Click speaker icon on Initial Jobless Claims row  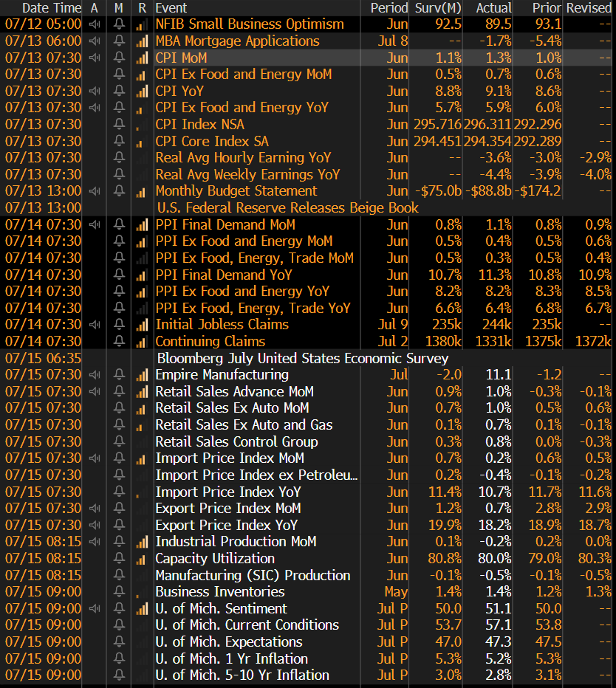(94, 325)
